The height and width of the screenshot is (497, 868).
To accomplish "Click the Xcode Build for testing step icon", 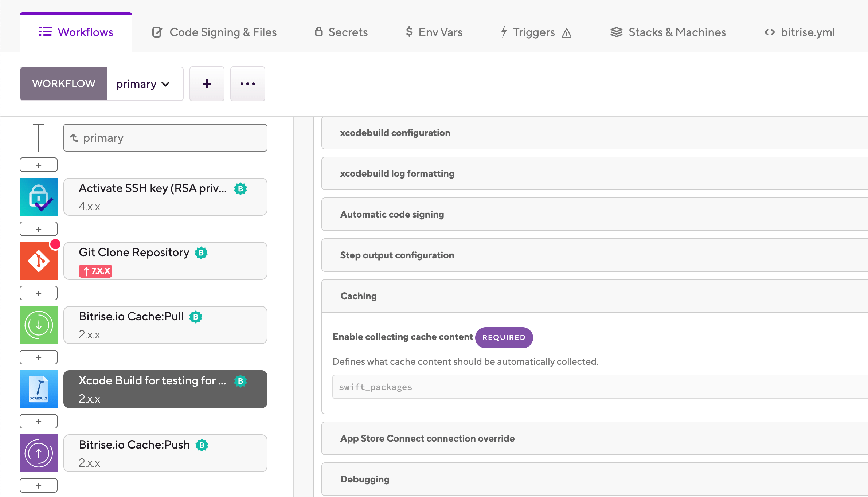I will [x=39, y=389].
